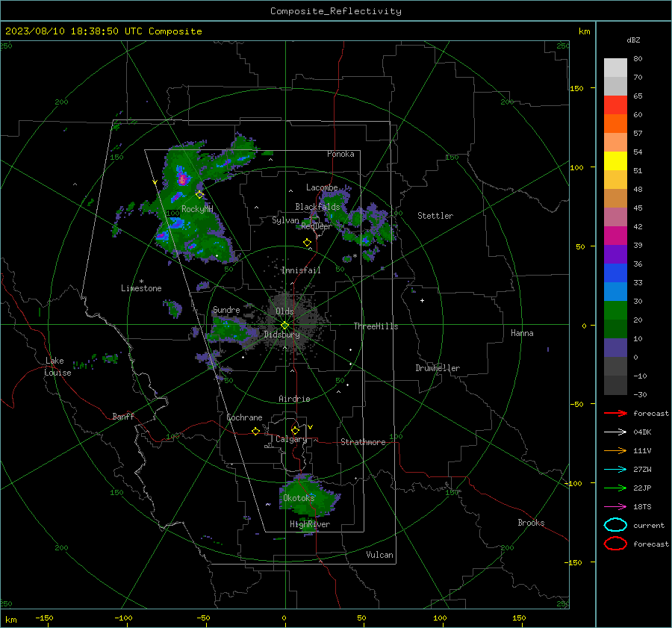672x628 pixels.
Task: Click the storm echo over Okotoks
Action: coord(309,495)
